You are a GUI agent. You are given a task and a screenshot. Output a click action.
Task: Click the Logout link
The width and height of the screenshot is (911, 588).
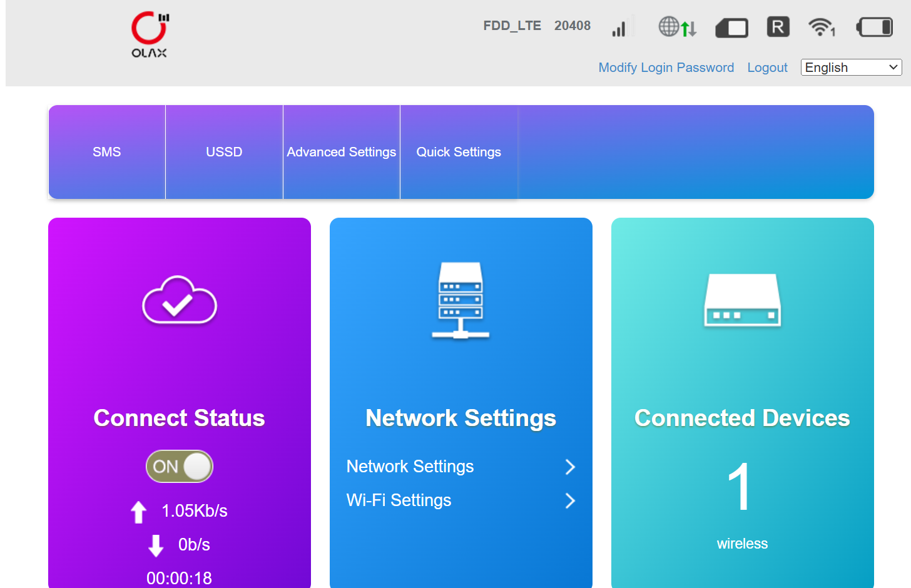click(768, 68)
